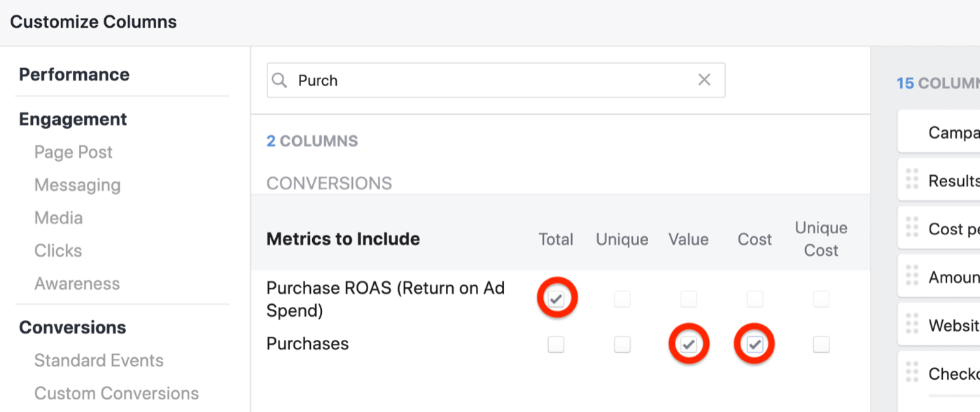Image resolution: width=980 pixels, height=412 pixels.
Task: Open Custom Conversions
Action: (116, 393)
